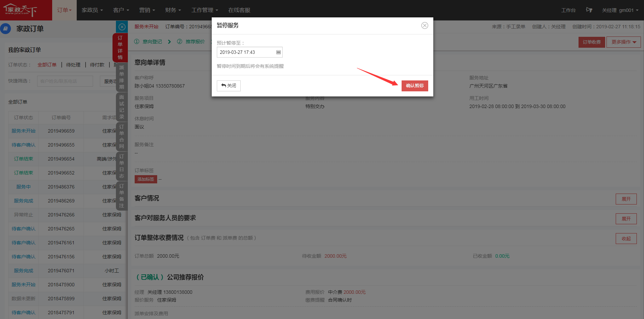644x319 pixels.
Task: Collapse 订单整体收费情况 with 收起
Action: coord(626,239)
